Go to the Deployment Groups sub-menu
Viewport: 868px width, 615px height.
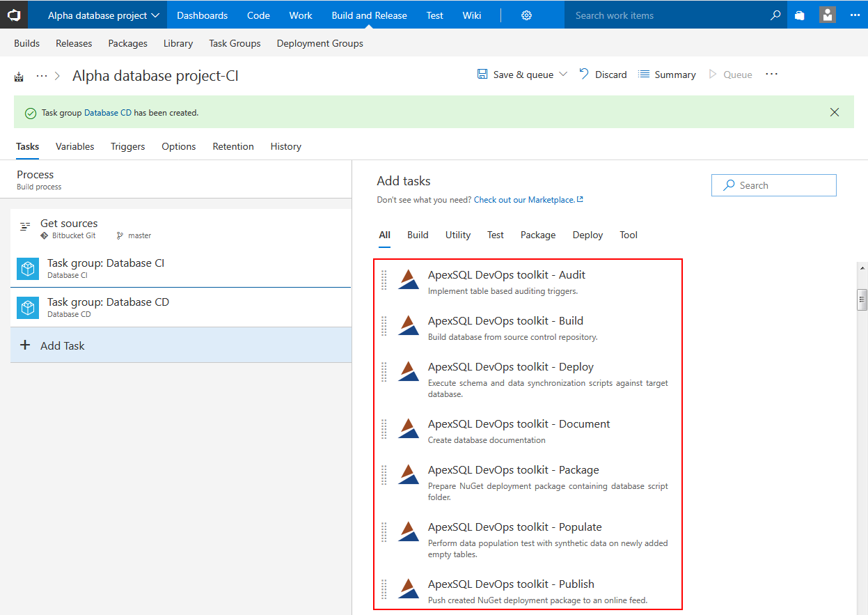(x=320, y=43)
